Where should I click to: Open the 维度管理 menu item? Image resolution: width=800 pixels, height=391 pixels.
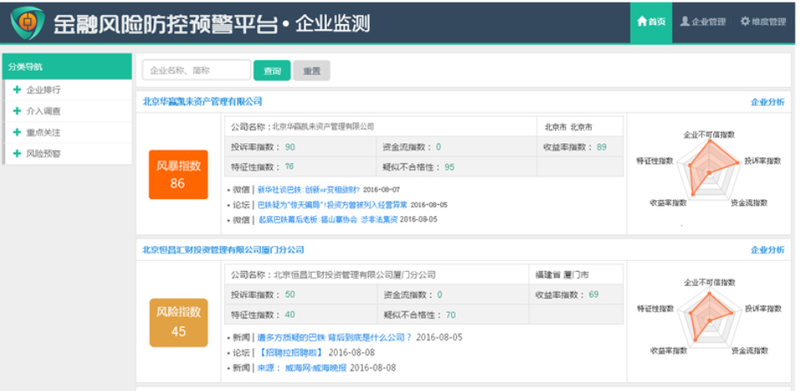pos(763,22)
